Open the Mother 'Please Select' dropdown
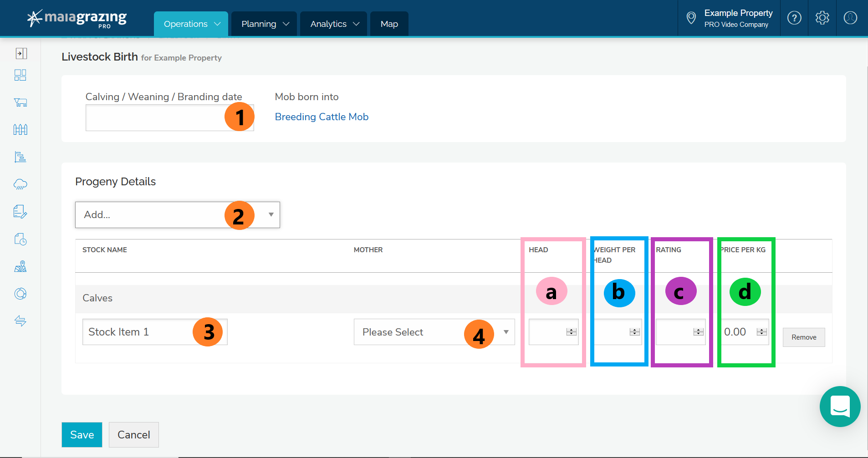The width and height of the screenshot is (868, 458). pos(434,332)
